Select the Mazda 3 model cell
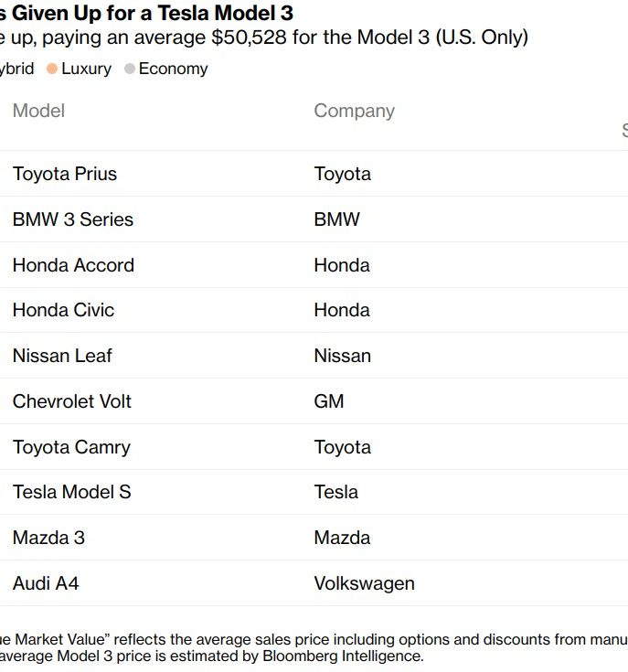628x672 pixels. coord(48,538)
